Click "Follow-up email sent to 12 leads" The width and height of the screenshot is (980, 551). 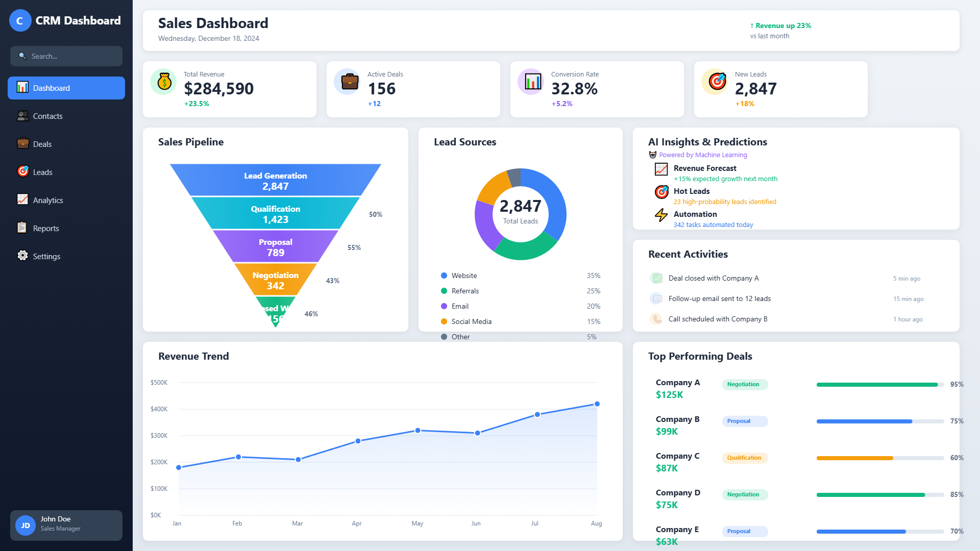point(720,298)
